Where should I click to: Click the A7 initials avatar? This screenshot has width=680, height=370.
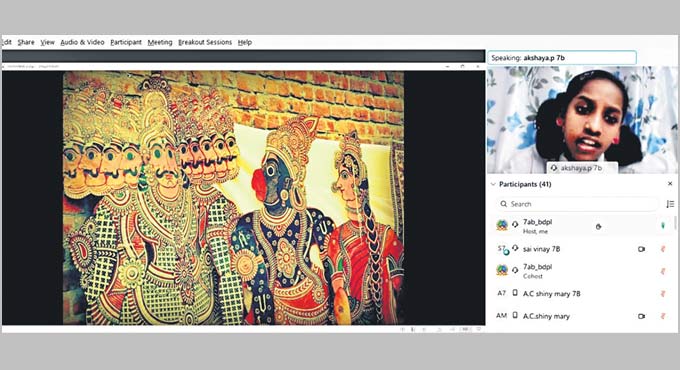[501, 293]
